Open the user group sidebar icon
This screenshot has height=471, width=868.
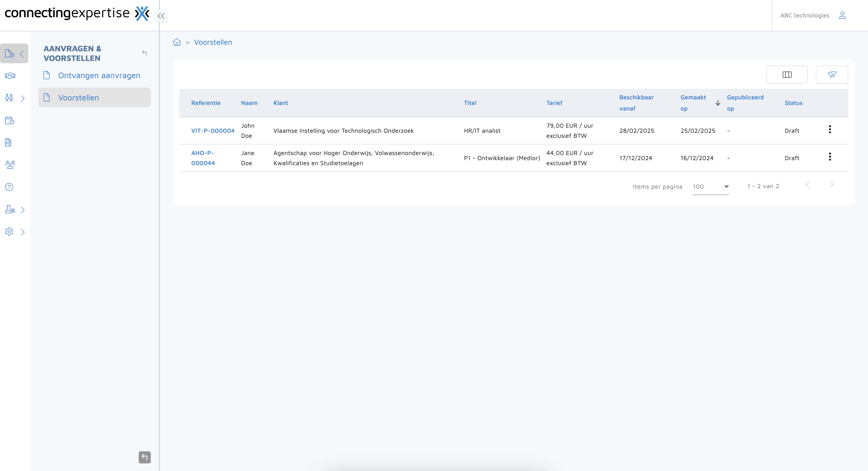pyautogui.click(x=10, y=164)
